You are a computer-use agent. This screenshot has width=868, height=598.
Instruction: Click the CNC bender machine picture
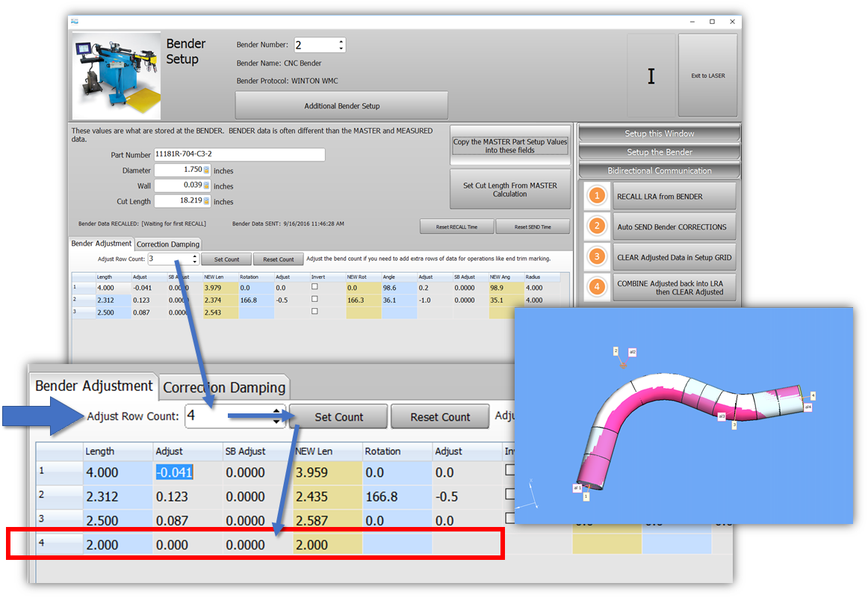pos(116,75)
